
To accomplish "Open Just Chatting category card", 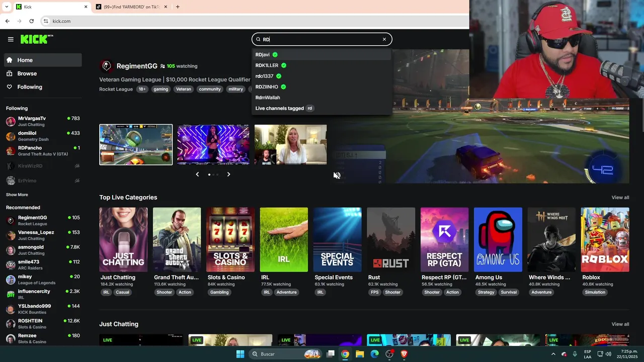I will pos(123,240).
